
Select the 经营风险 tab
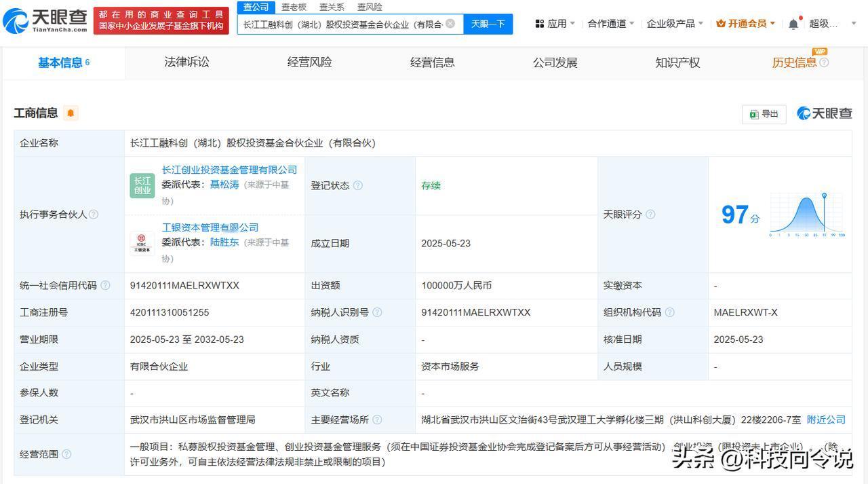point(309,62)
